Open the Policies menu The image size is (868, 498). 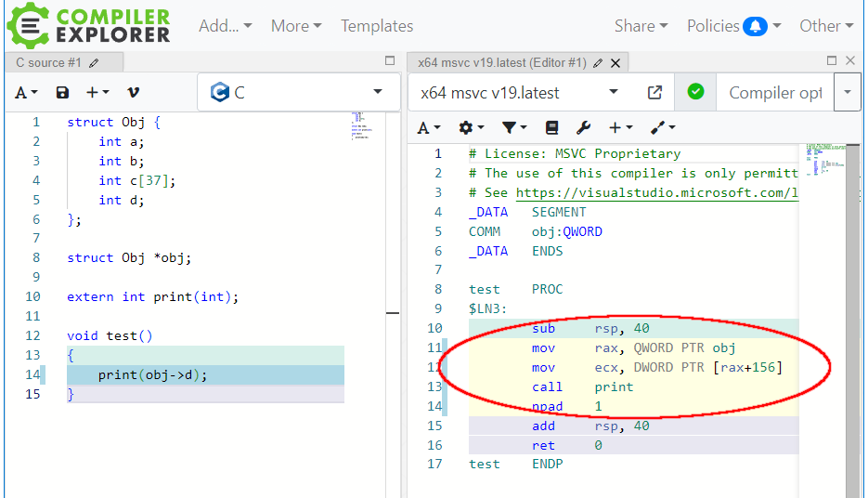tap(734, 26)
